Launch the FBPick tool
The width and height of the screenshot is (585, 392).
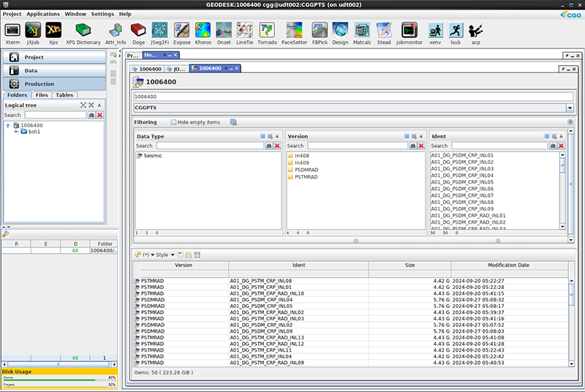click(320, 30)
